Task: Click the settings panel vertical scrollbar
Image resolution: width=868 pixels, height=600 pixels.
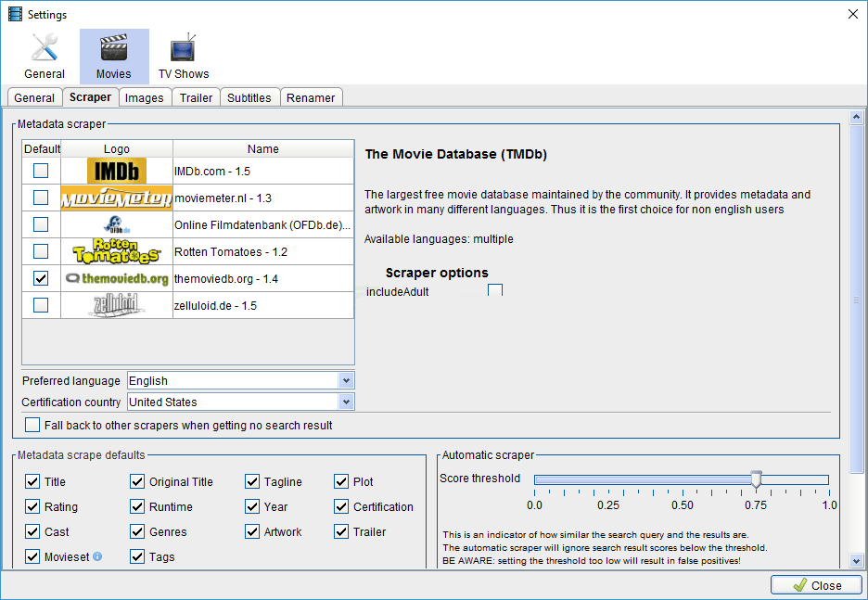Action: click(x=858, y=300)
